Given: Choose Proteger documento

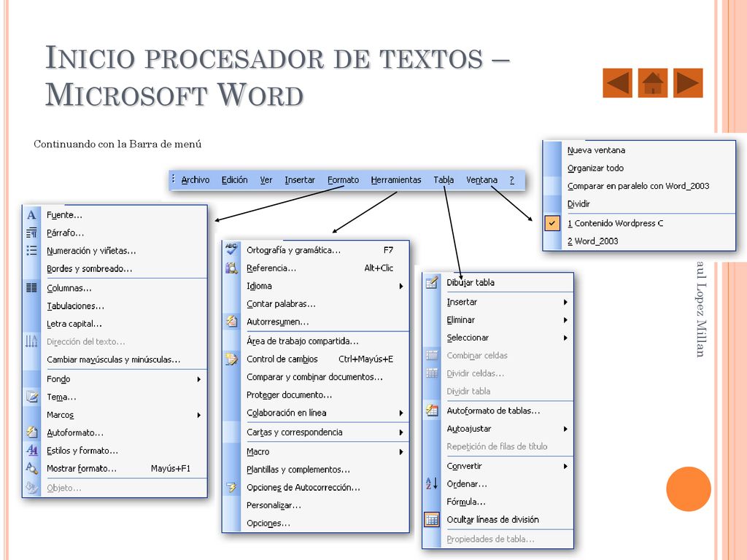Looking at the screenshot, I should 289,394.
